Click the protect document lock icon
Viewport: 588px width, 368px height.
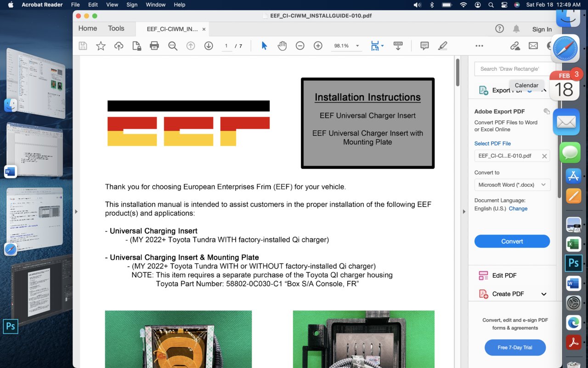[136, 46]
